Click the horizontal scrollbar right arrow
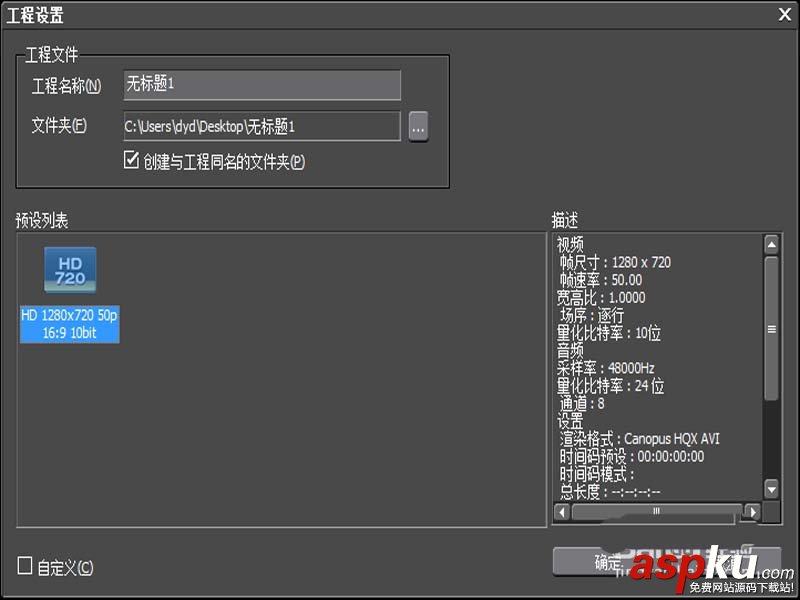The height and width of the screenshot is (600, 800). coord(752,511)
